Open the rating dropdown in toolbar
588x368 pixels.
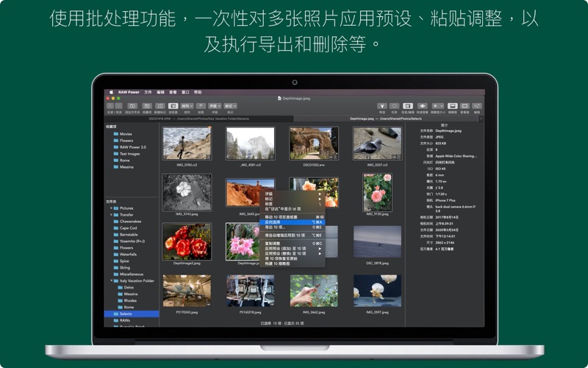pos(215,106)
